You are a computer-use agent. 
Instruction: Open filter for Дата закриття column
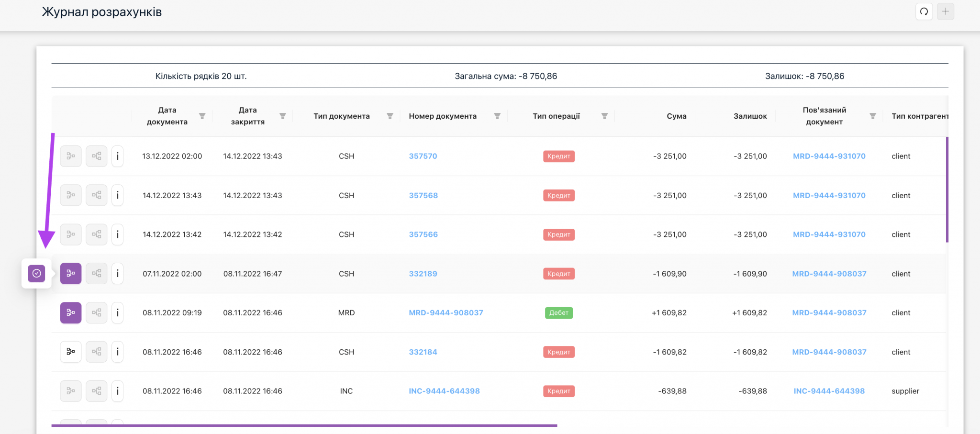pyautogui.click(x=283, y=116)
